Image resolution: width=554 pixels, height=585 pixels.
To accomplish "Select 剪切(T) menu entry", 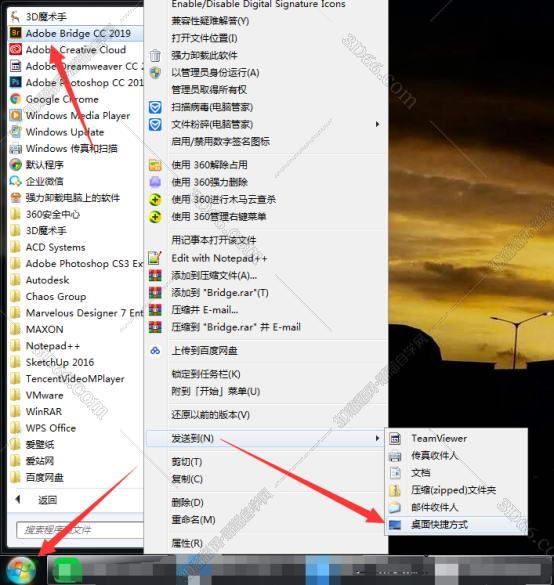I will [x=187, y=462].
